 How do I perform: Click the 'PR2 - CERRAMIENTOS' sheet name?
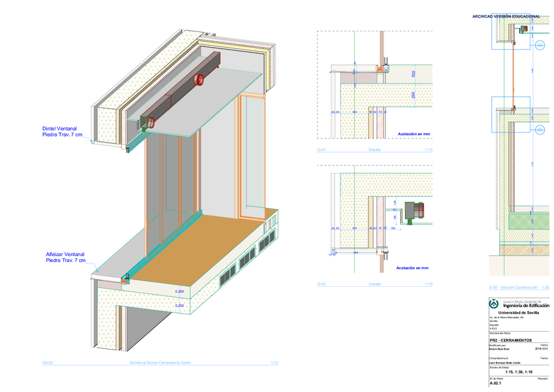pos(510,340)
